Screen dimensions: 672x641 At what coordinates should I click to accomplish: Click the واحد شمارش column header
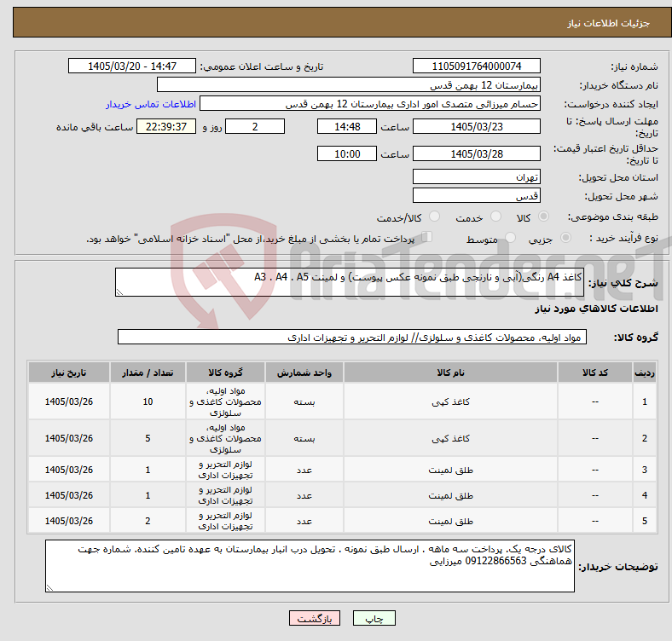click(x=304, y=372)
